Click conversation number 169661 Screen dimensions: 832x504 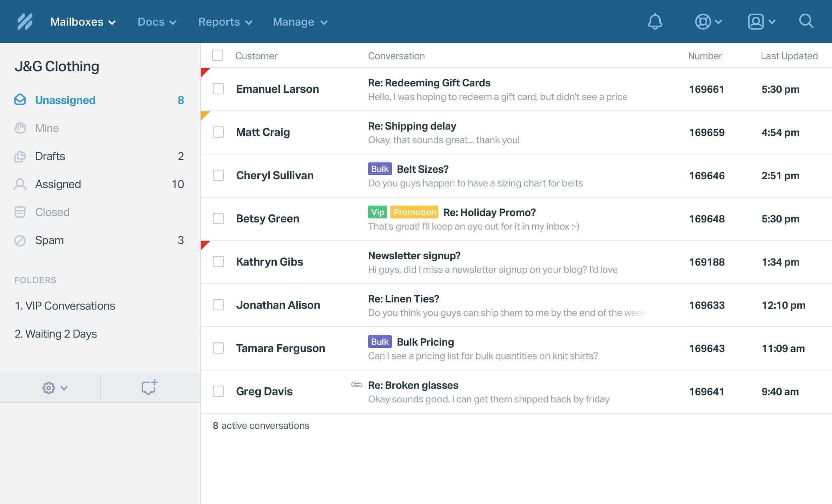[x=707, y=89]
